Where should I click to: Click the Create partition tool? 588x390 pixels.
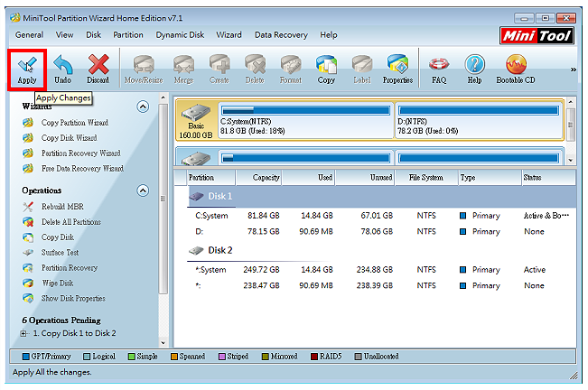(219, 70)
